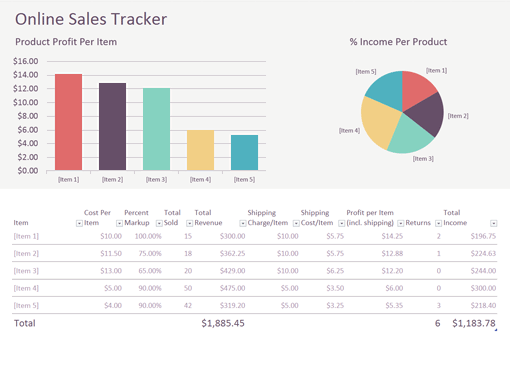Click the [Item 2] label beside the pie
This screenshot has width=510, height=382.
458,116
